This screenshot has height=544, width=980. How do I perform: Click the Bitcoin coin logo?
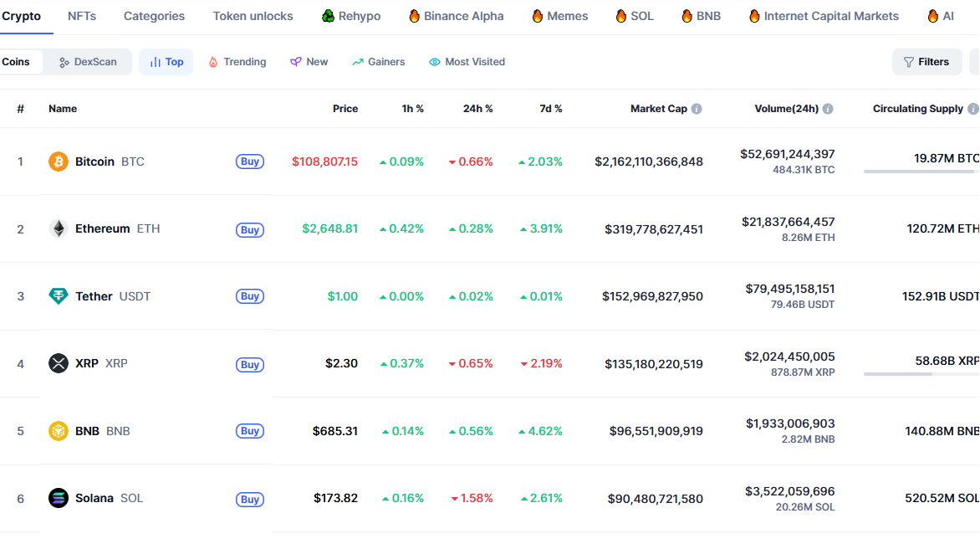(59, 162)
